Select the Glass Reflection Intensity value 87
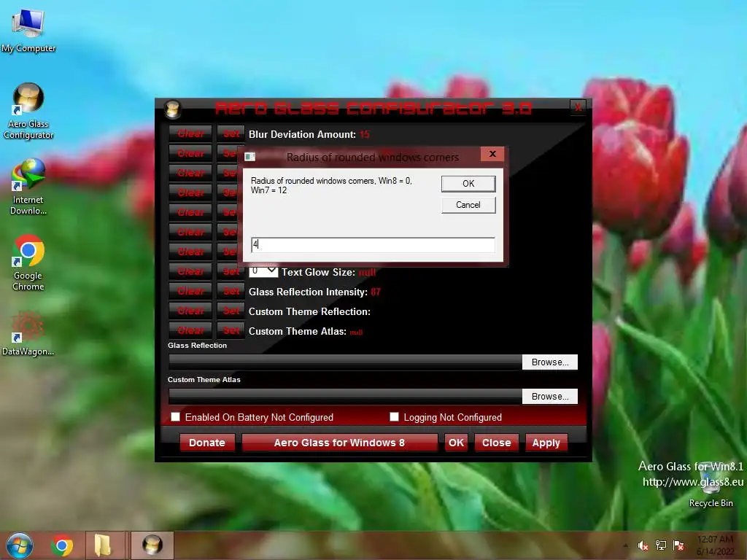 tap(376, 292)
